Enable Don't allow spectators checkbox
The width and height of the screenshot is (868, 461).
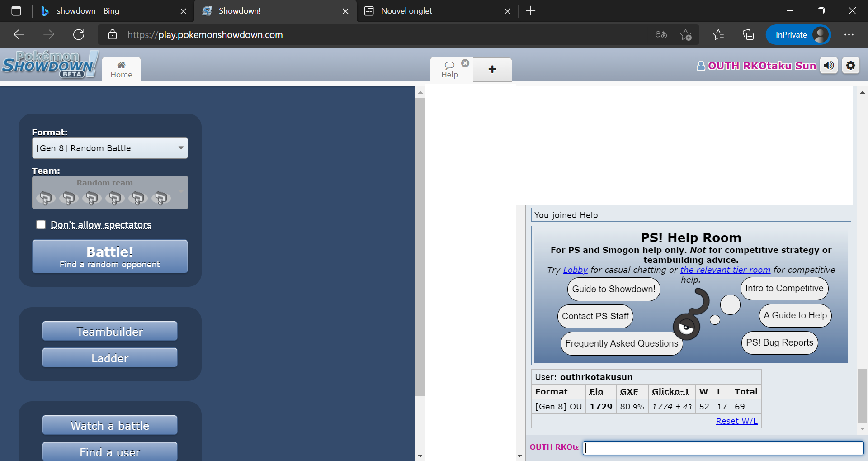41,225
